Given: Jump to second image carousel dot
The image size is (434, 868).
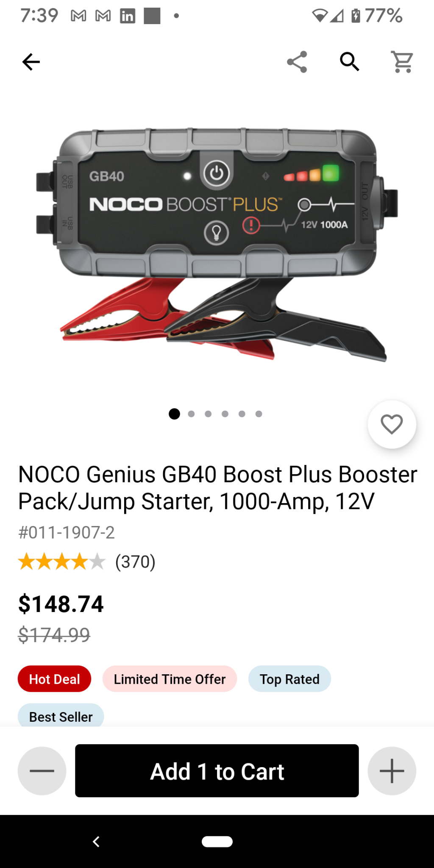Looking at the screenshot, I should 191,414.
